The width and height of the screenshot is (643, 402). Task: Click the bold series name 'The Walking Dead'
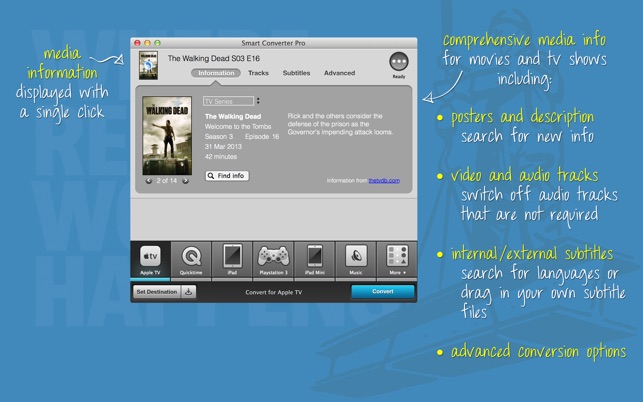233,116
